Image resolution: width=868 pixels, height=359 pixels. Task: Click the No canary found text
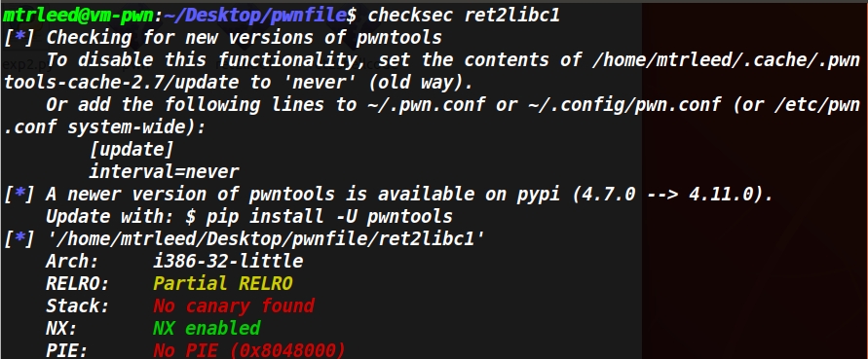point(234,305)
